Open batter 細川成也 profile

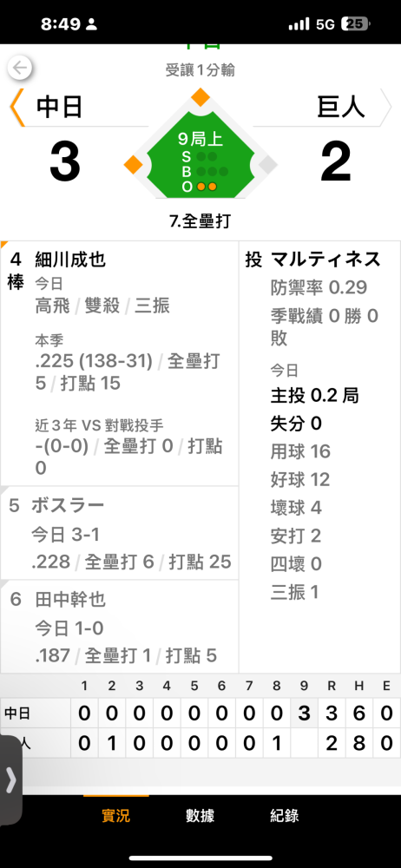[70, 259]
